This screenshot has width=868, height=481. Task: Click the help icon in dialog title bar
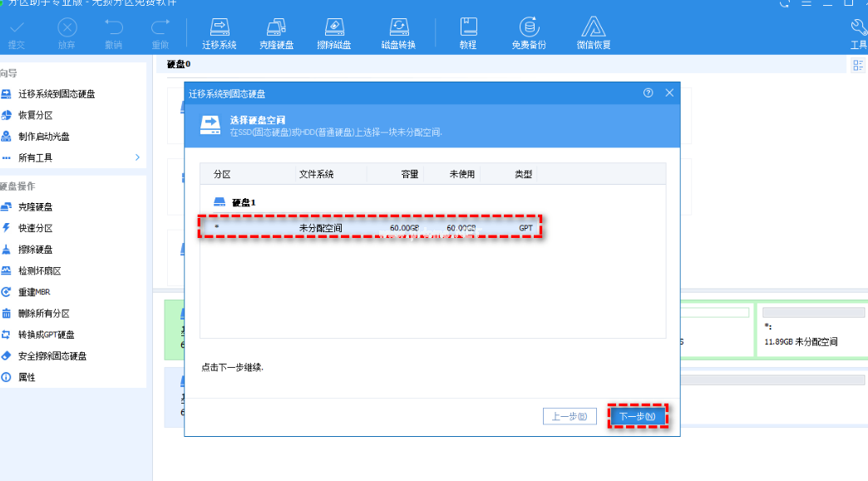(x=648, y=93)
